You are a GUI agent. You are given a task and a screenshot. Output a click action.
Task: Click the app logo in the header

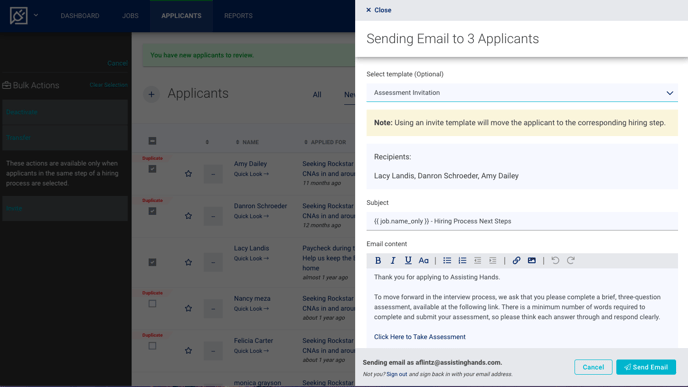tap(19, 16)
